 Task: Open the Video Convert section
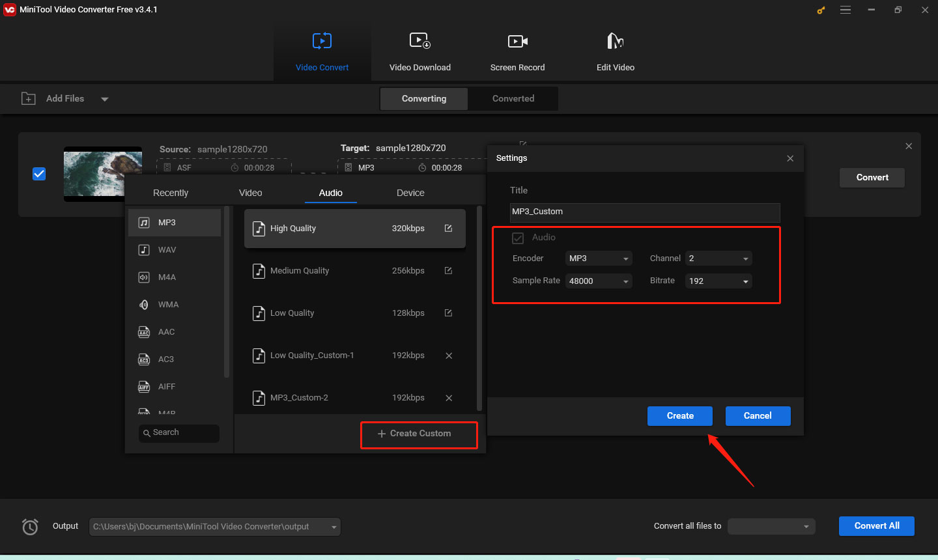click(322, 52)
